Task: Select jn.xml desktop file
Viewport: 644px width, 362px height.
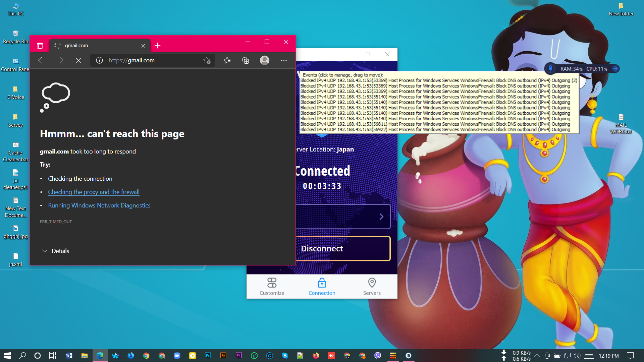Action: point(15,260)
